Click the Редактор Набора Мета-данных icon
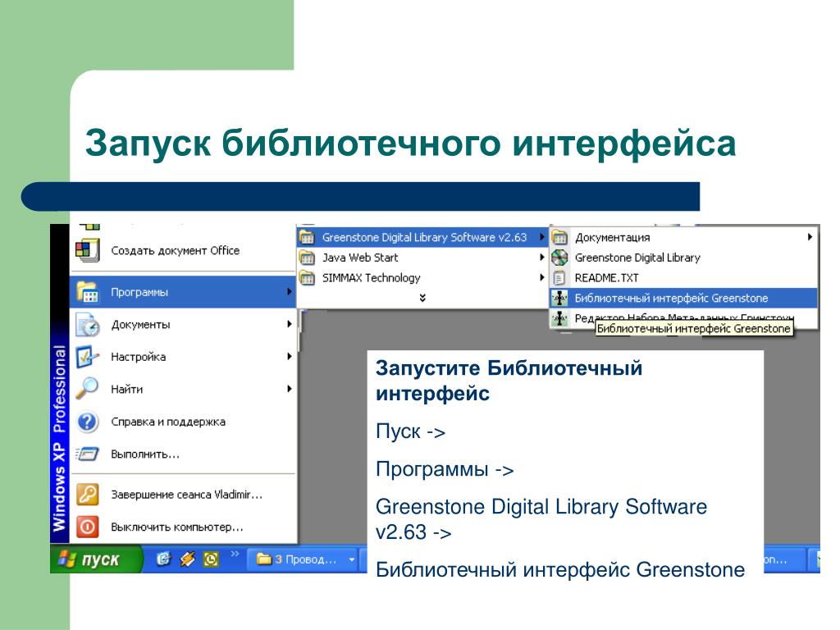This screenshot has height=630, width=840. tap(559, 318)
